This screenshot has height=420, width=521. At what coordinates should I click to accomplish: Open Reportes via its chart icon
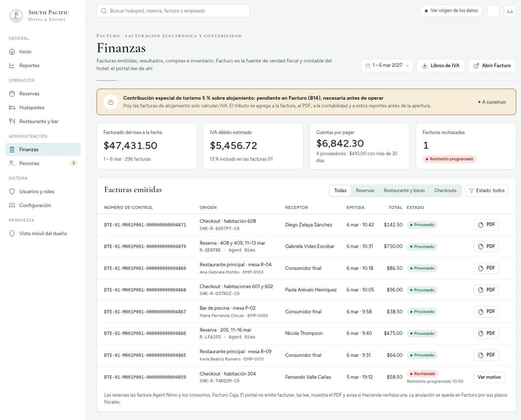[12, 66]
